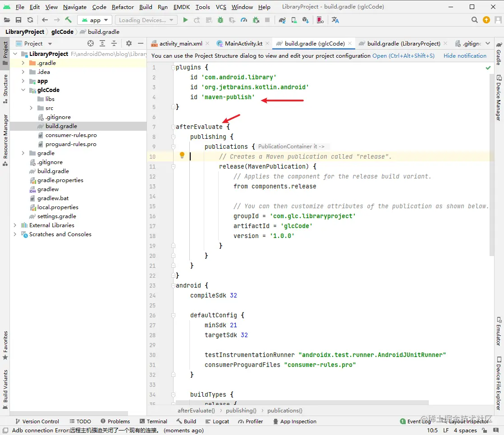Click the yellow lightbulb intention icon

(x=182, y=156)
